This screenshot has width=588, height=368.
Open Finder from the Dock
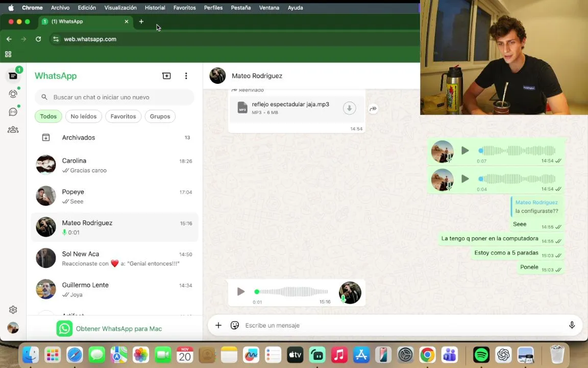[x=31, y=355]
